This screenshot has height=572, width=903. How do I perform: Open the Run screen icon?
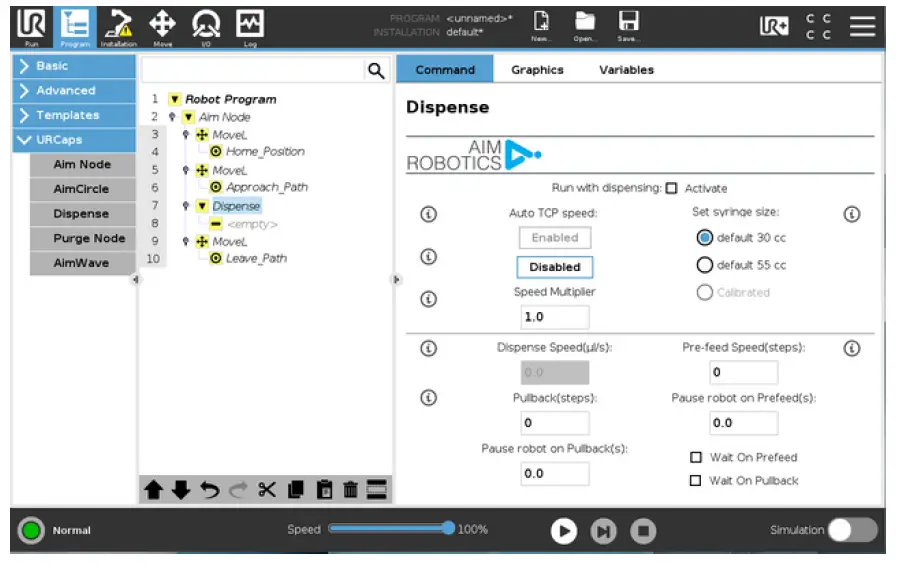coord(31,27)
